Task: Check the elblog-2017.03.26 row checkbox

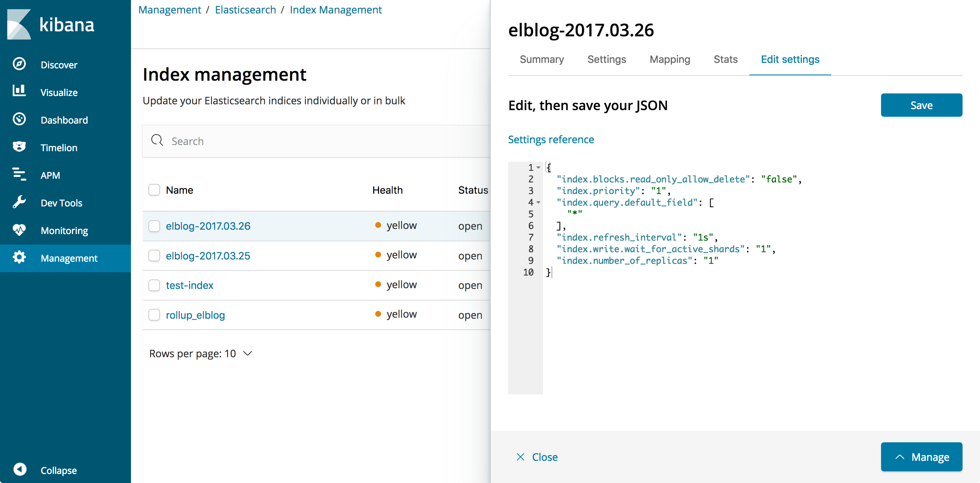Action: 154,226
